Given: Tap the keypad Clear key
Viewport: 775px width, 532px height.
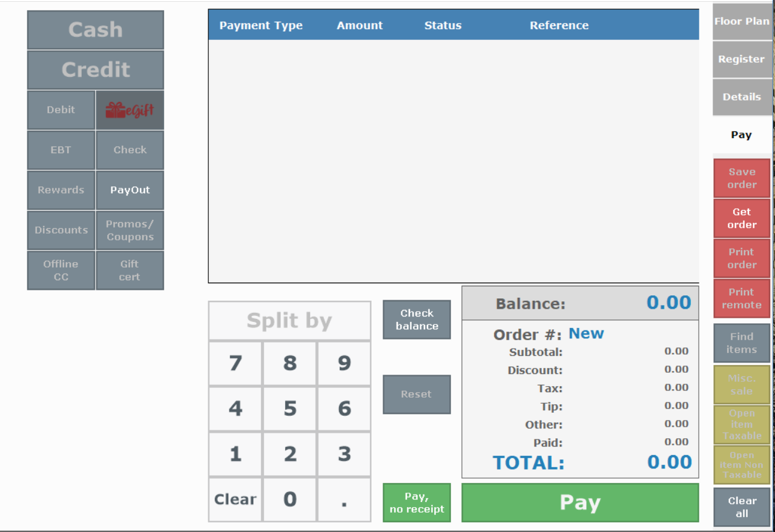Looking at the screenshot, I should point(236,499).
